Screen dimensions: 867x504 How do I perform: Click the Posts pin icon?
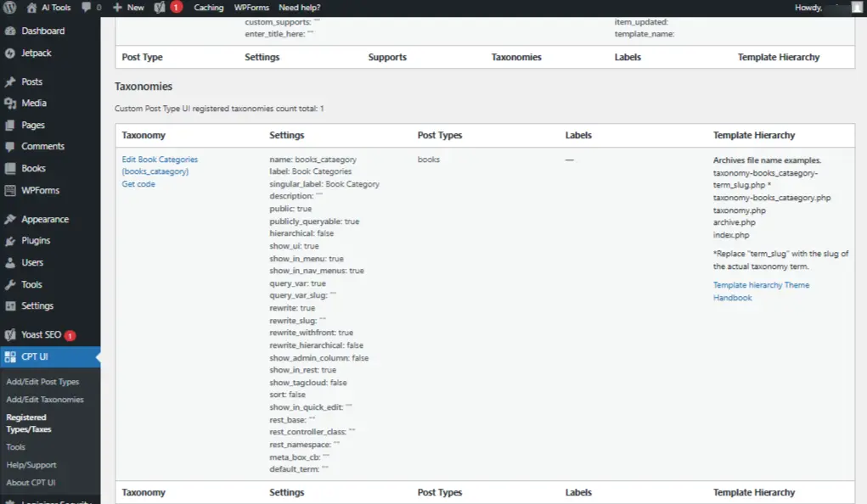pos(10,82)
